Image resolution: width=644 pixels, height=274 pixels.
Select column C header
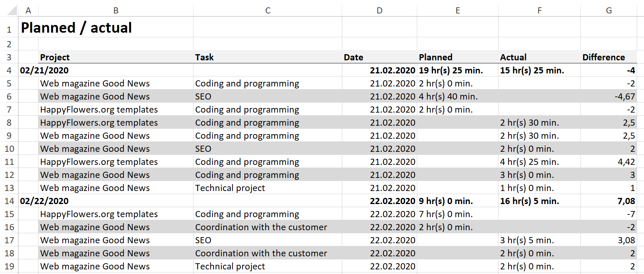coord(268,10)
